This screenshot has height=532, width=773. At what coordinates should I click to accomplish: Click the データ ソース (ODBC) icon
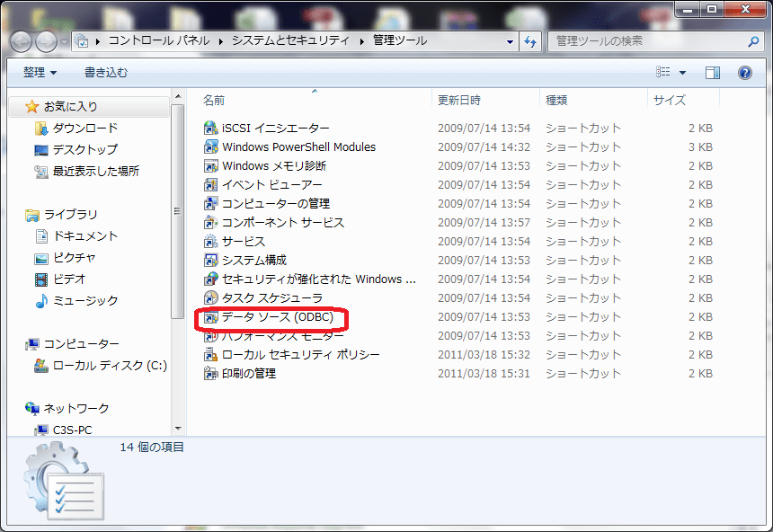(x=210, y=317)
